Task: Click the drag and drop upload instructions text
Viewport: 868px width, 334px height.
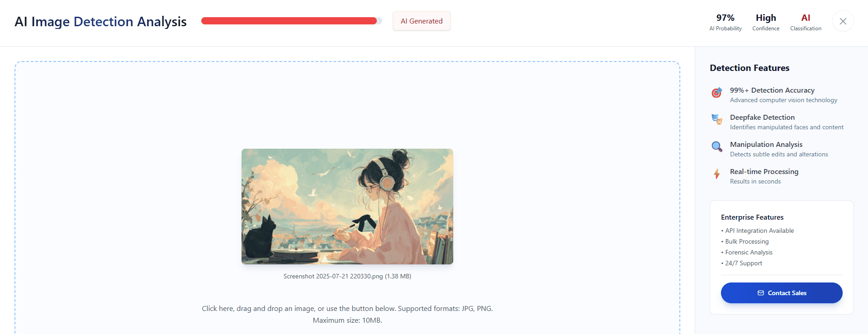Action: [347, 314]
